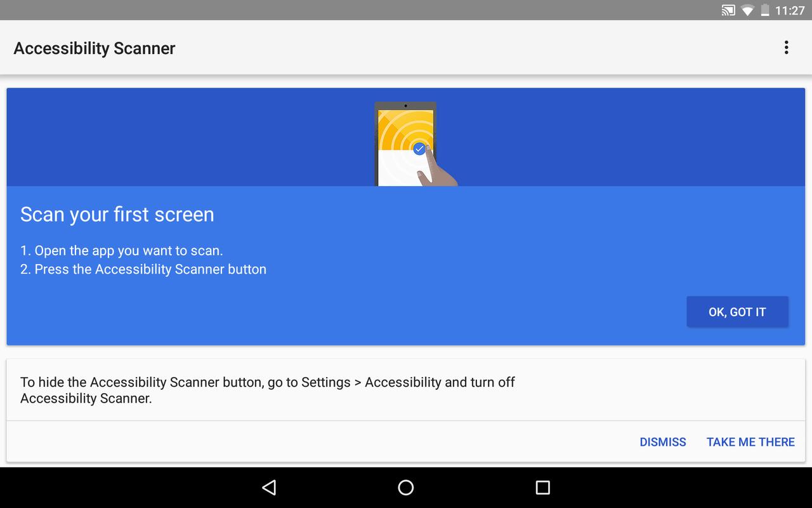812x508 pixels.
Task: Tap the 'Scan your first screen' heading
Action: coord(117,215)
